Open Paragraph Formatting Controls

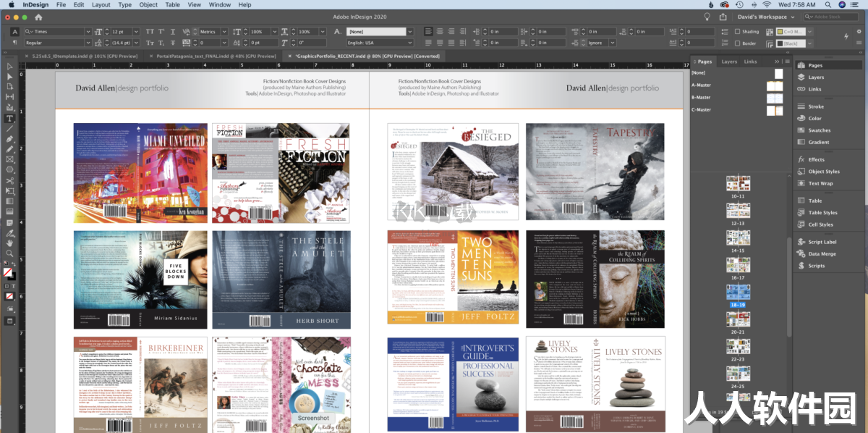(14, 43)
